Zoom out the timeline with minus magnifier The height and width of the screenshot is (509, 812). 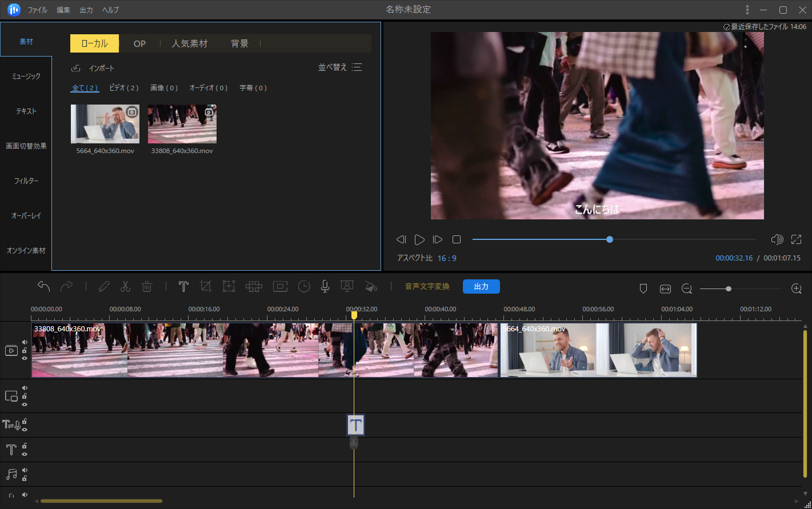pos(686,289)
